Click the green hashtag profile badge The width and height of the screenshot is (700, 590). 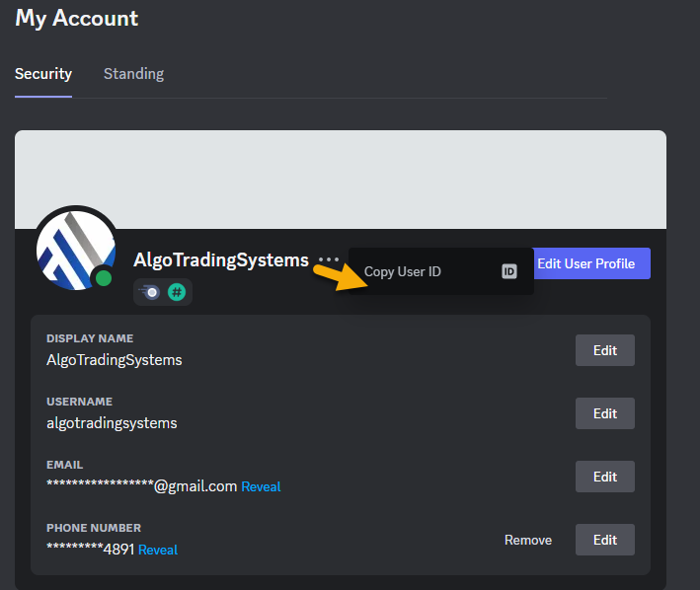(177, 292)
